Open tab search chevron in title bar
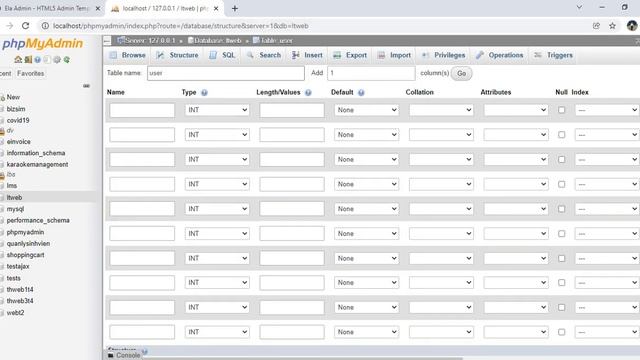Viewport: 640px width, 360px height. pos(579,7)
